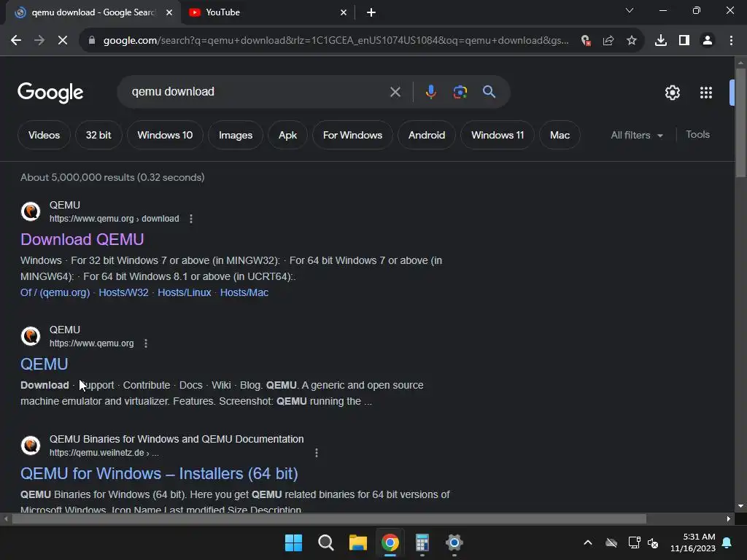The height and width of the screenshot is (560, 747).
Task: Submit search with magnifier icon
Action: click(x=489, y=91)
